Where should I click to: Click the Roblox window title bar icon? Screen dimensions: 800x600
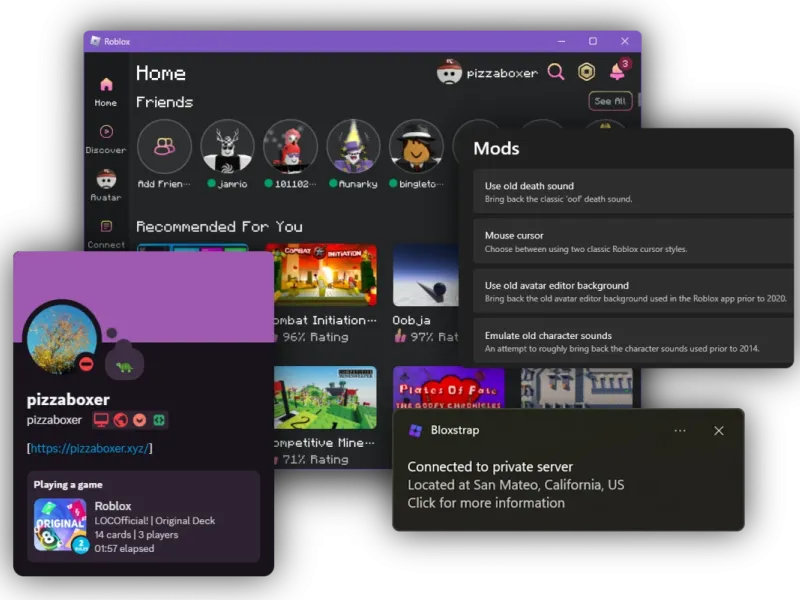click(x=95, y=41)
